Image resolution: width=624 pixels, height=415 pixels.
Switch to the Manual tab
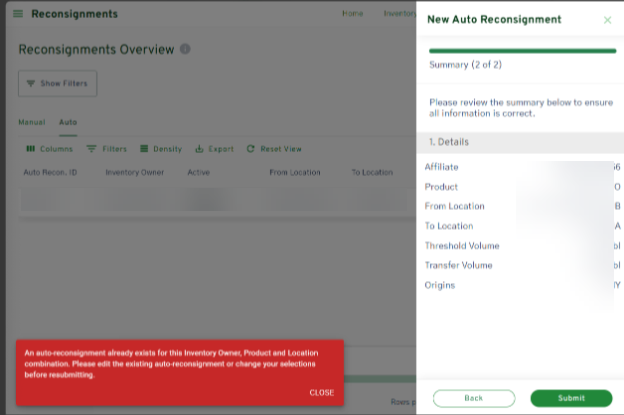(32, 122)
